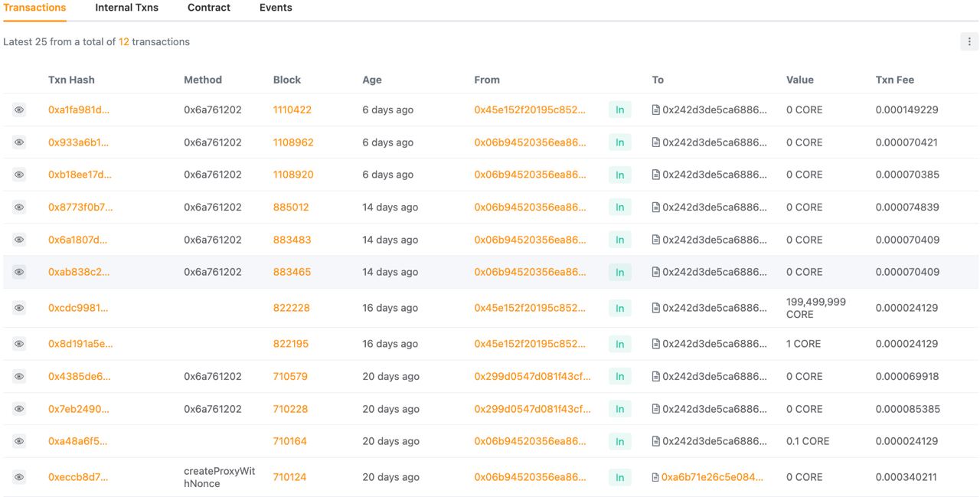This screenshot has height=497, width=980.
Task: View sender address 0x299d0547d081f43cf in block 710579 row
Action: [532, 377]
